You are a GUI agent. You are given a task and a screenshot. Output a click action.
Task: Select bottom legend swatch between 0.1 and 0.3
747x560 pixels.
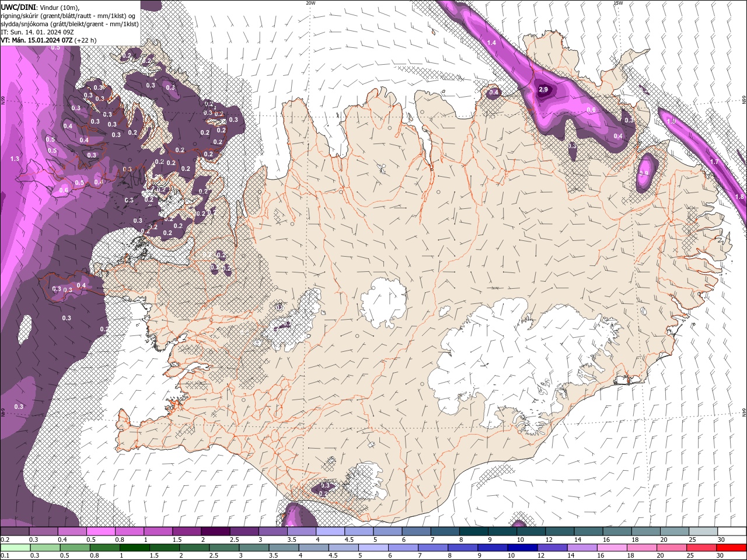pos(15,548)
